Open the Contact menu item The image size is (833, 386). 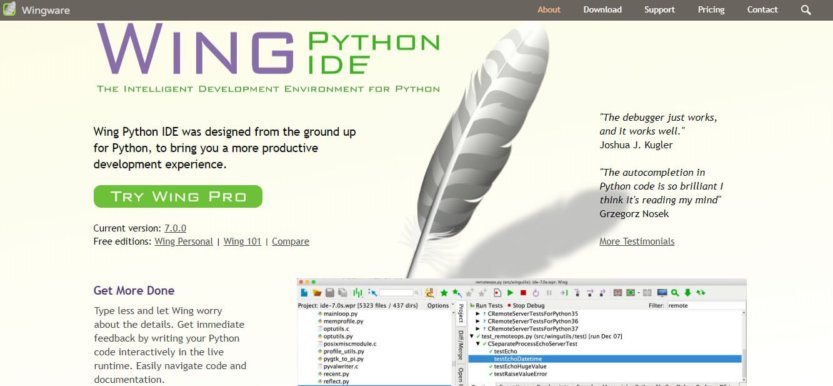(x=762, y=10)
